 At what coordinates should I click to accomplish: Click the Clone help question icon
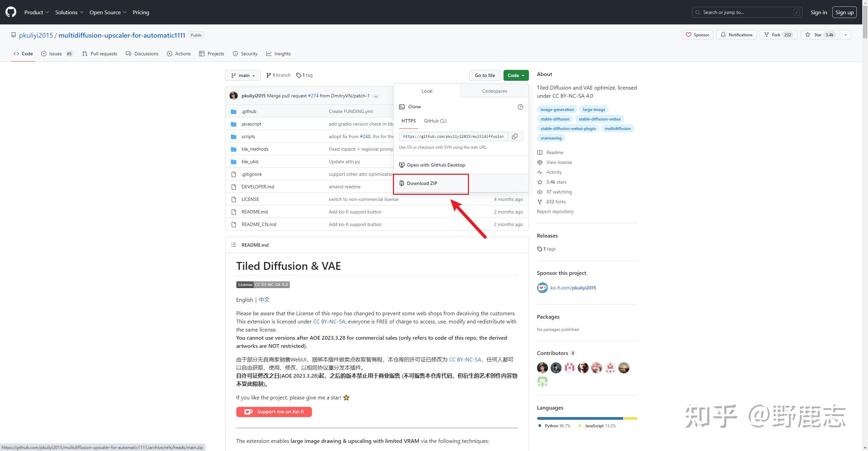tap(520, 107)
